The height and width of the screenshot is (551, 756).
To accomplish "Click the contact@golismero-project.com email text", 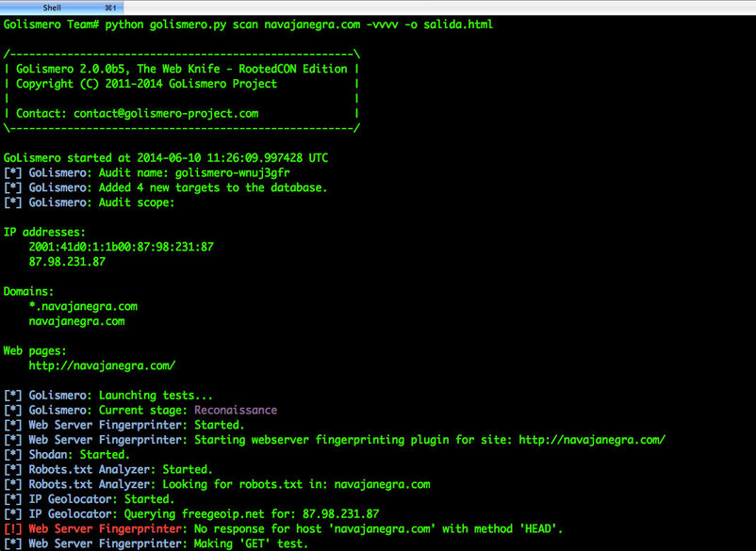I will tap(166, 114).
